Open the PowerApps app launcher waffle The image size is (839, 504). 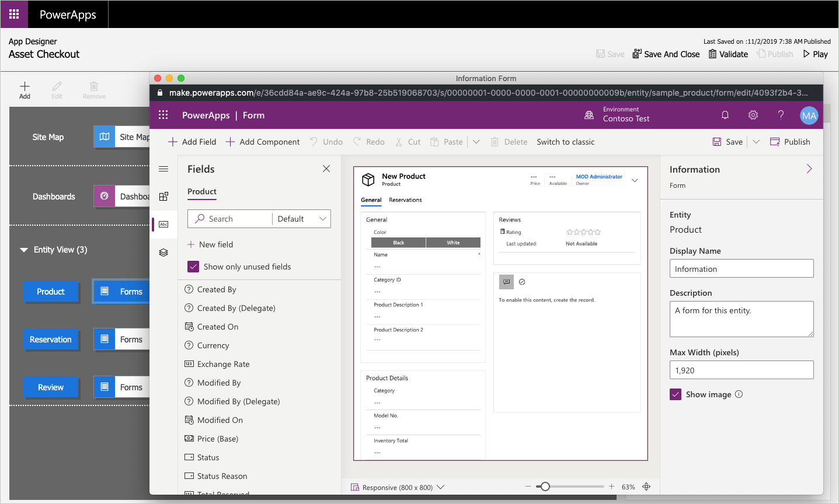(14, 14)
